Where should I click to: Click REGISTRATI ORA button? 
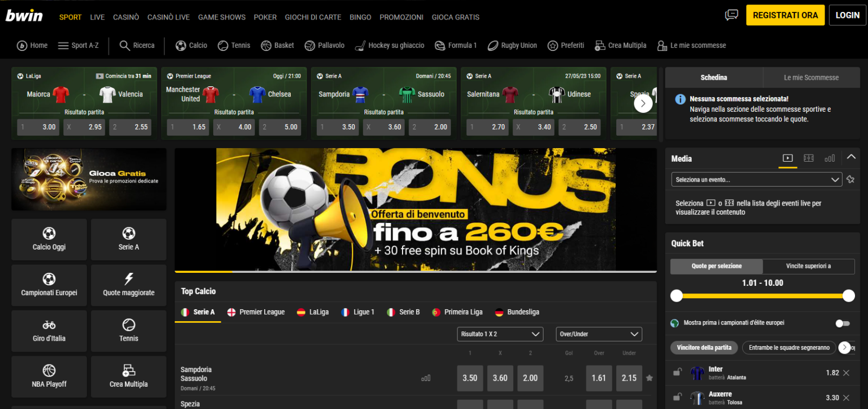coord(786,15)
